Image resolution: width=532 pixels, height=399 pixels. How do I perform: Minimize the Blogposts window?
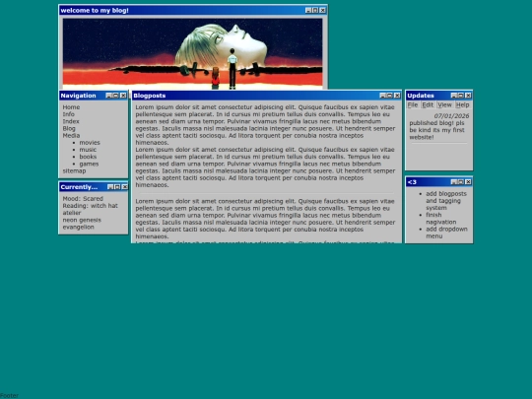pyautogui.click(x=382, y=96)
